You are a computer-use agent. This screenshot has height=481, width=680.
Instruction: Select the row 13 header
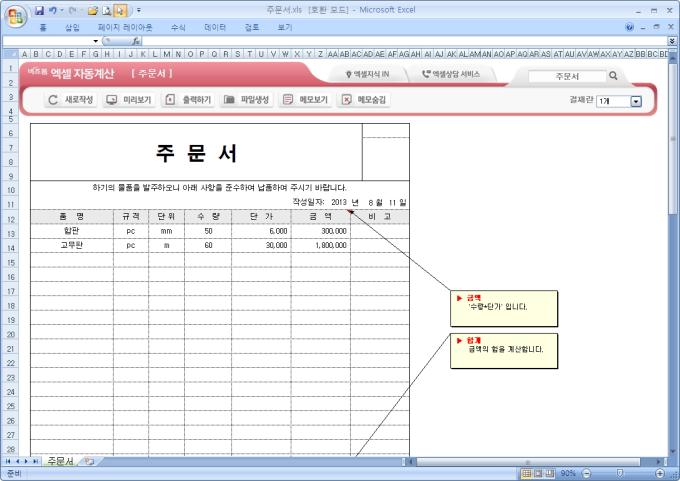coord(10,234)
